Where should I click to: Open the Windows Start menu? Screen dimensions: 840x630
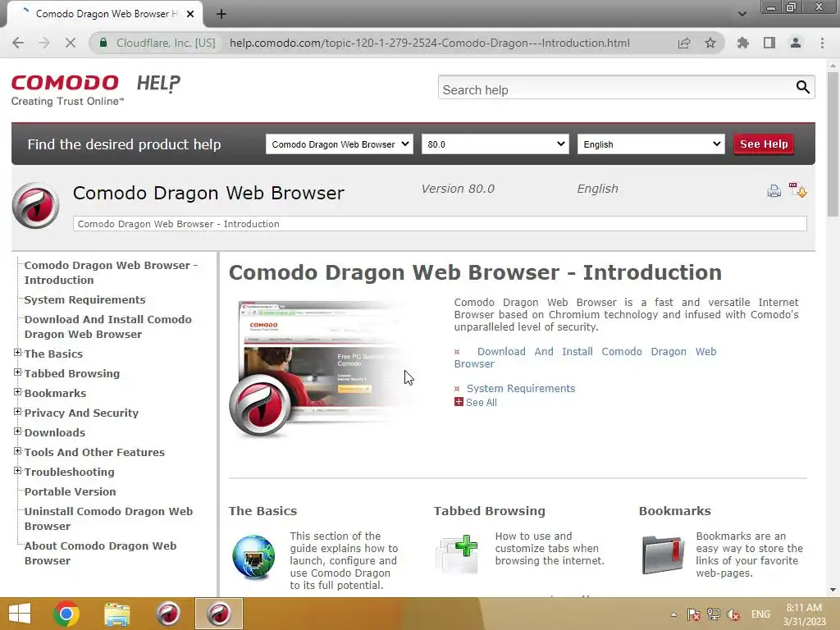click(20, 614)
